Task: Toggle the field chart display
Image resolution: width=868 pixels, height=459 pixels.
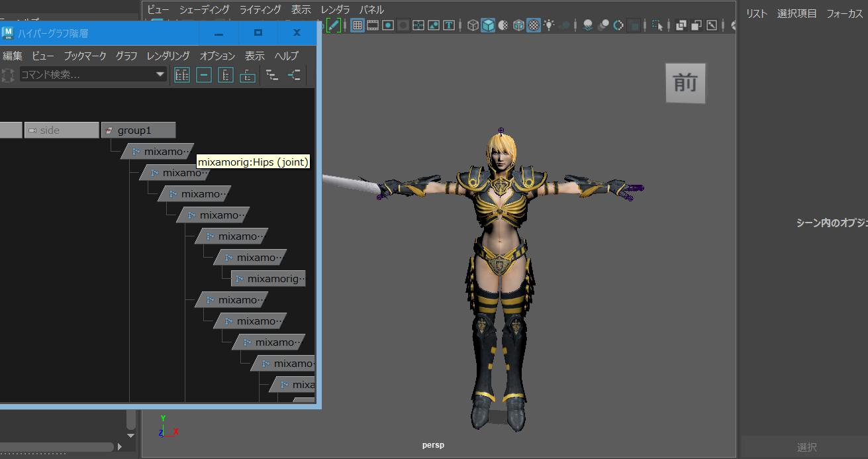Action: pyautogui.click(x=418, y=25)
